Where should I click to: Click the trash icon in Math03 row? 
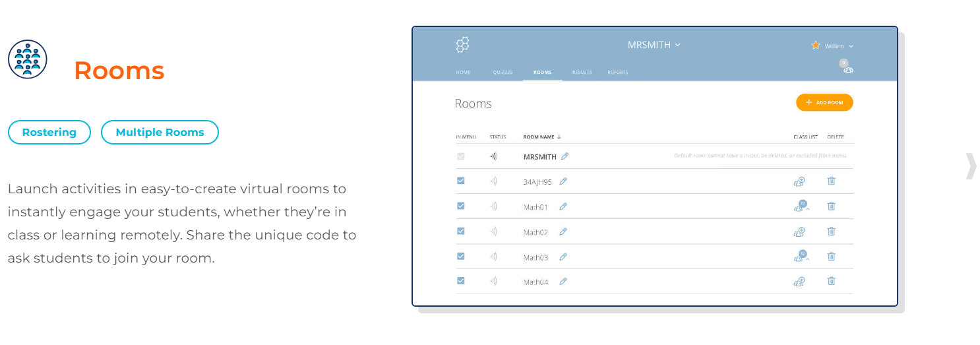pyautogui.click(x=832, y=256)
